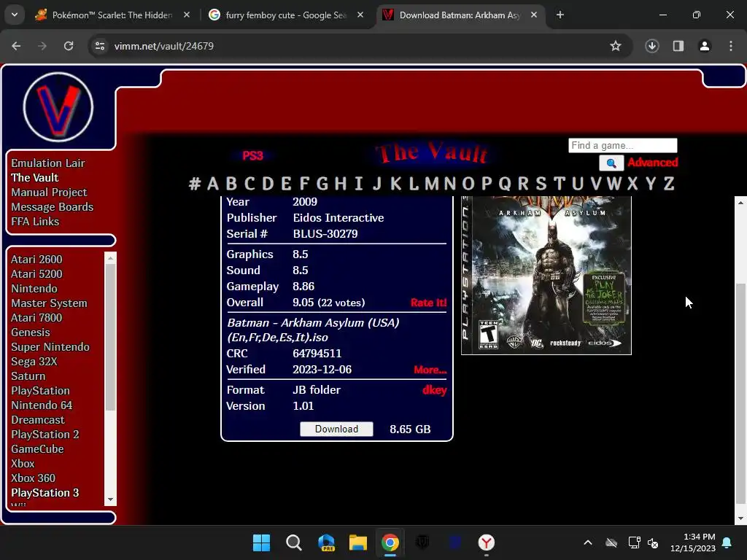Select Dreamcast in system list

tap(38, 420)
